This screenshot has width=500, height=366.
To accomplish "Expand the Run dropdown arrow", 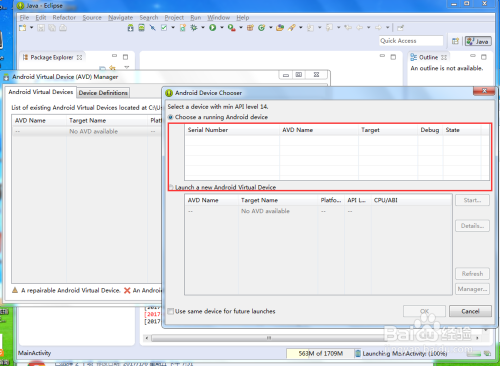I will pos(222,28).
